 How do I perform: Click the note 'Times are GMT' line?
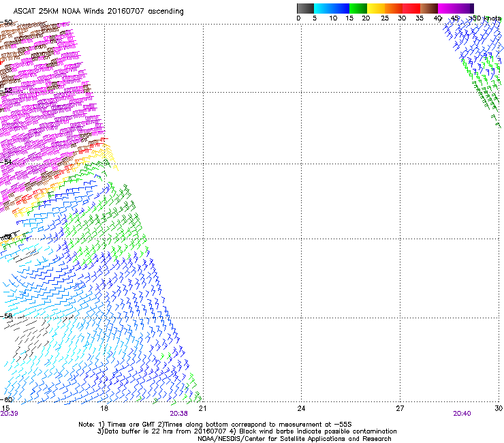click(x=215, y=425)
